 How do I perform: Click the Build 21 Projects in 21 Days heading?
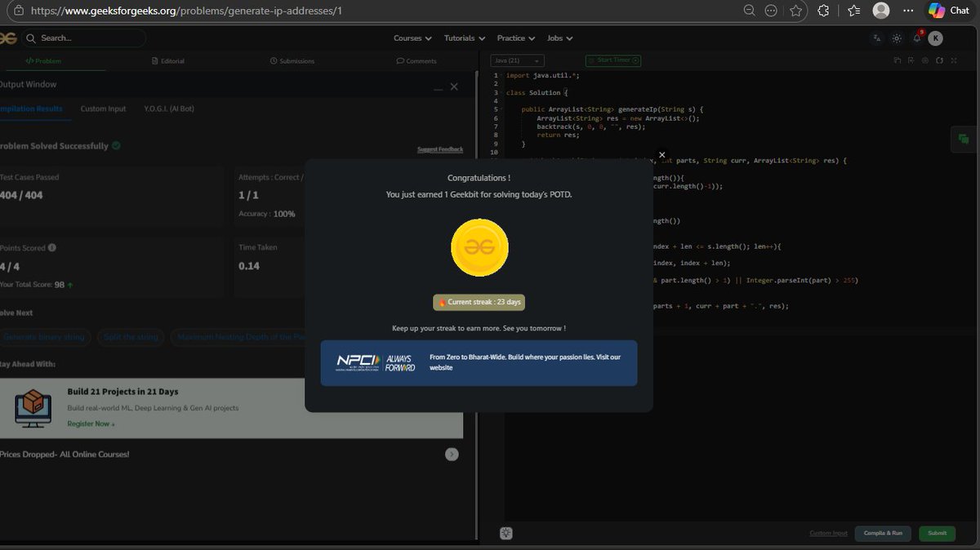coord(122,392)
